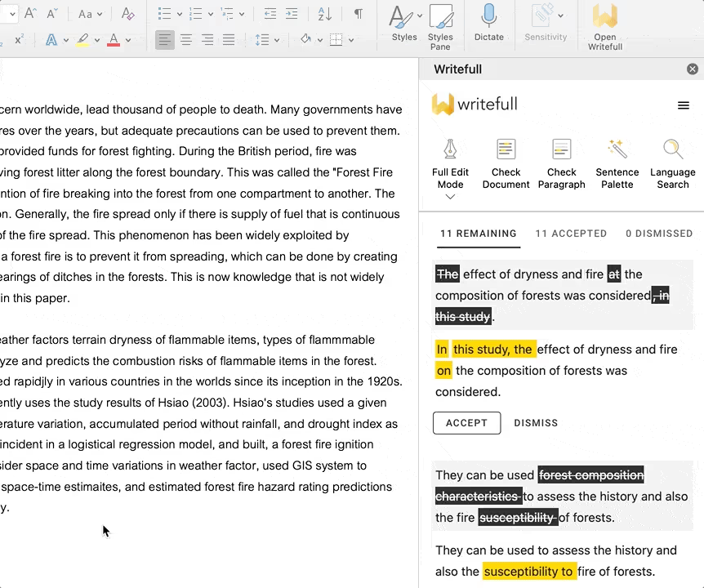Open the Writefull hamburger menu
Screen dimensions: 704x588
click(x=684, y=105)
